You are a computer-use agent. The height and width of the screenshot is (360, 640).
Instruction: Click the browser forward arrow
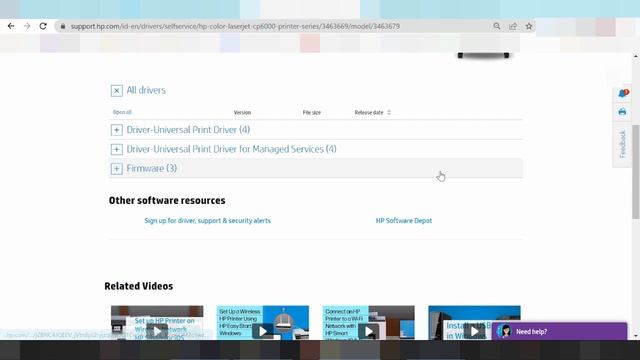[x=27, y=26]
